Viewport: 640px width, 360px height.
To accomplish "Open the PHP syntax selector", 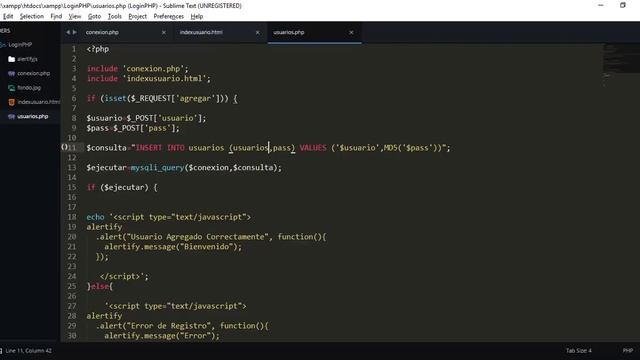I will (x=628, y=351).
